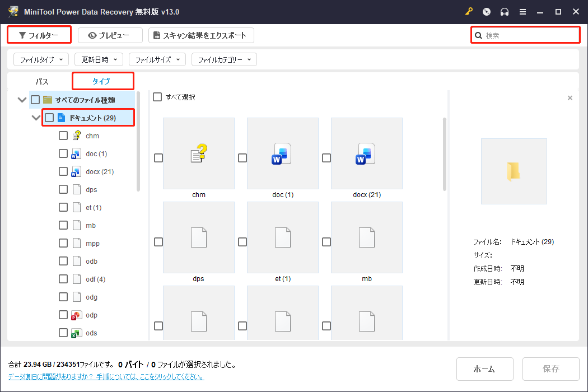Click the ods Excel icon in tree

click(76, 333)
